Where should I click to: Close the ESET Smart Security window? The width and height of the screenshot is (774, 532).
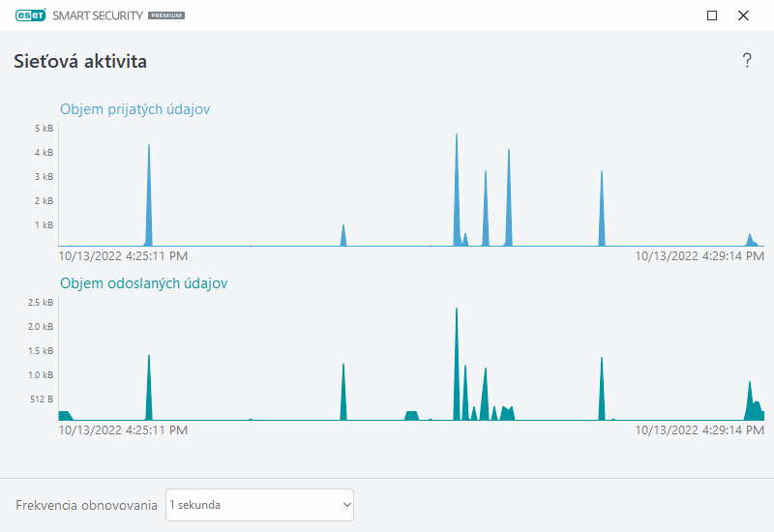[x=743, y=15]
